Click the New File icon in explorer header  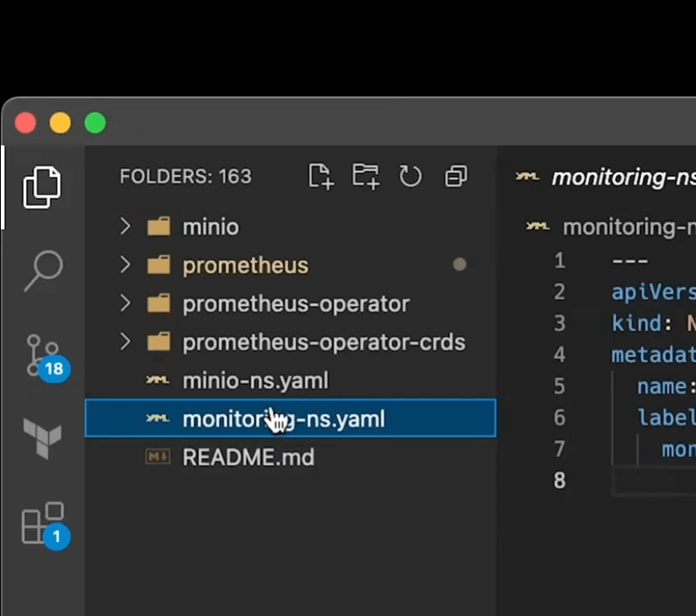pyautogui.click(x=321, y=177)
